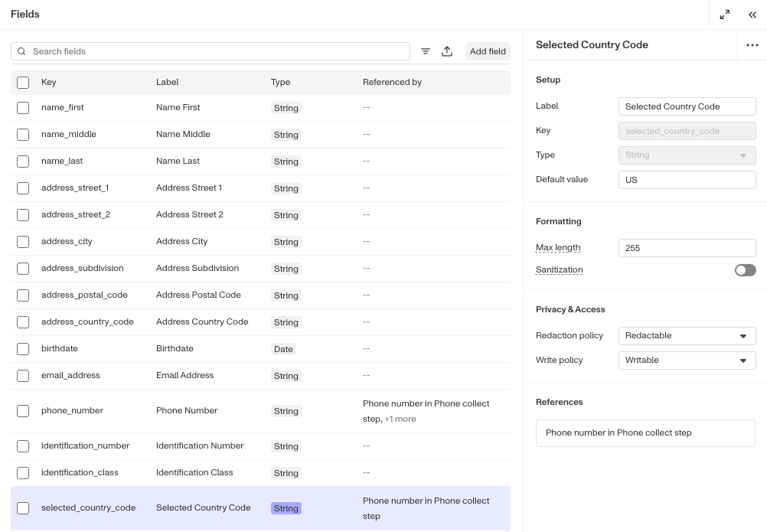Collapse the panel with double chevron icon
Viewport: 767px width, 532px height.
click(x=752, y=15)
